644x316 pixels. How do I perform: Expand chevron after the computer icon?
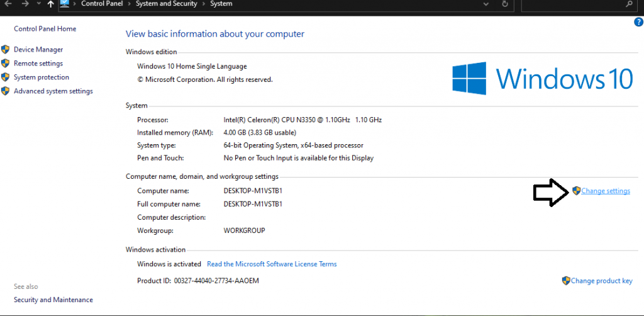(x=75, y=4)
